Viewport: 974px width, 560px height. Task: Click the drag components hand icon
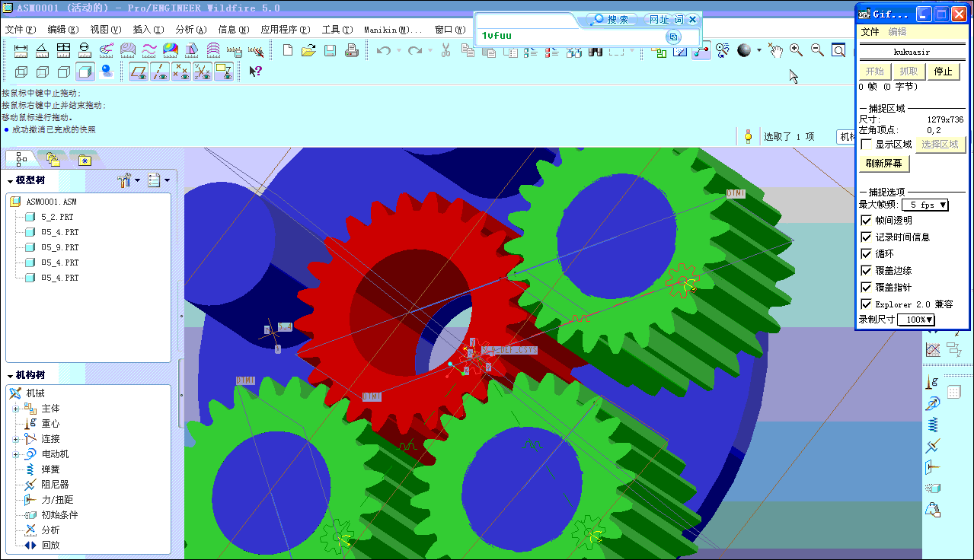click(x=775, y=50)
